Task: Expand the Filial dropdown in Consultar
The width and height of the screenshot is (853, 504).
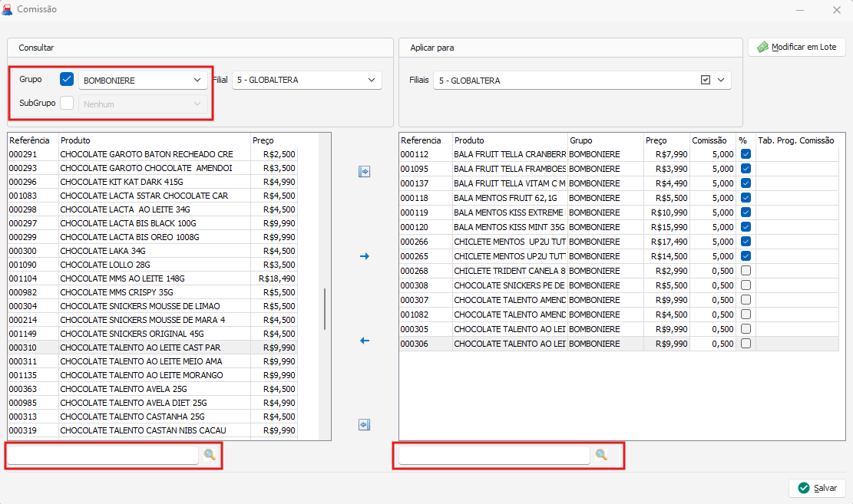Action: pos(372,80)
